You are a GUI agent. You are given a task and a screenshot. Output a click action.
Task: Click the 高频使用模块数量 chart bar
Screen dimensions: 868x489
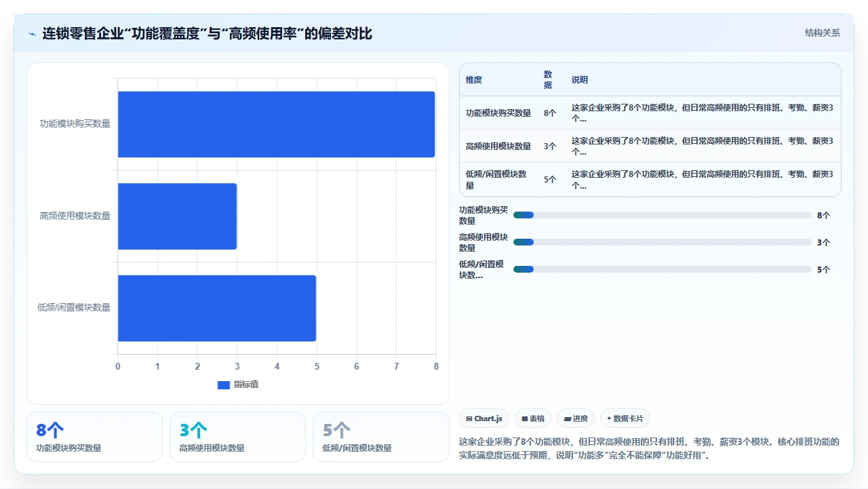[x=177, y=216]
